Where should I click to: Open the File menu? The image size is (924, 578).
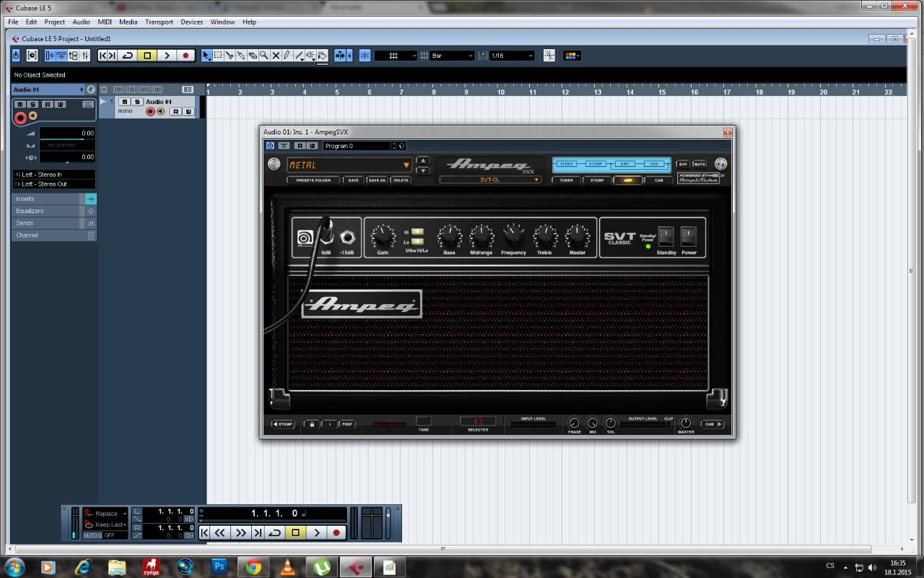[13, 22]
